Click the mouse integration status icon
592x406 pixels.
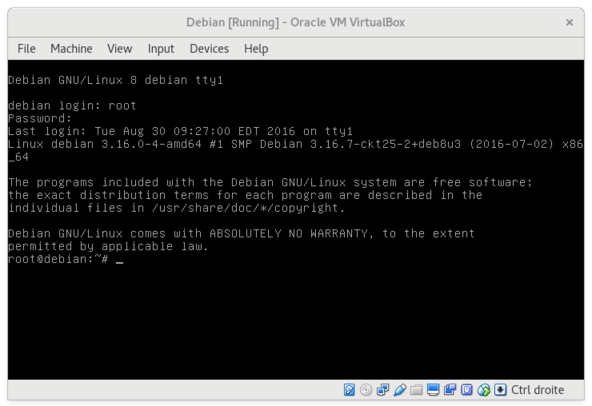point(484,389)
